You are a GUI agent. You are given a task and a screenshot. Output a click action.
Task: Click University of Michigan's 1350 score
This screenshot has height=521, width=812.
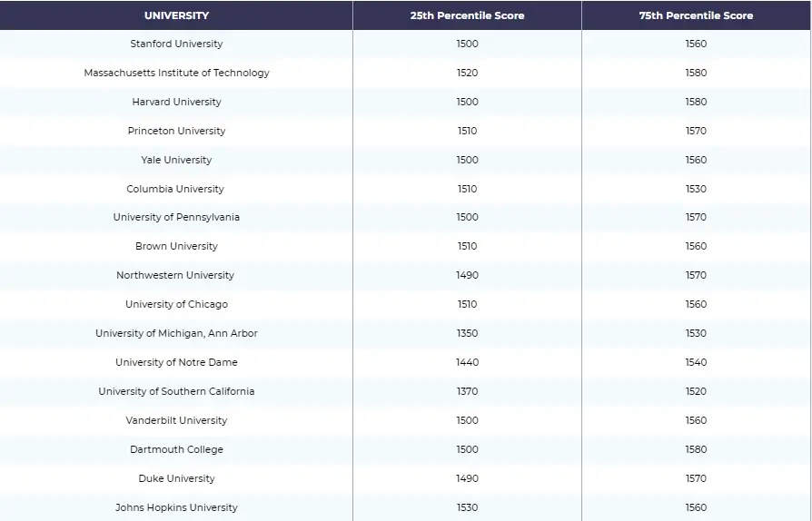pyautogui.click(x=467, y=333)
